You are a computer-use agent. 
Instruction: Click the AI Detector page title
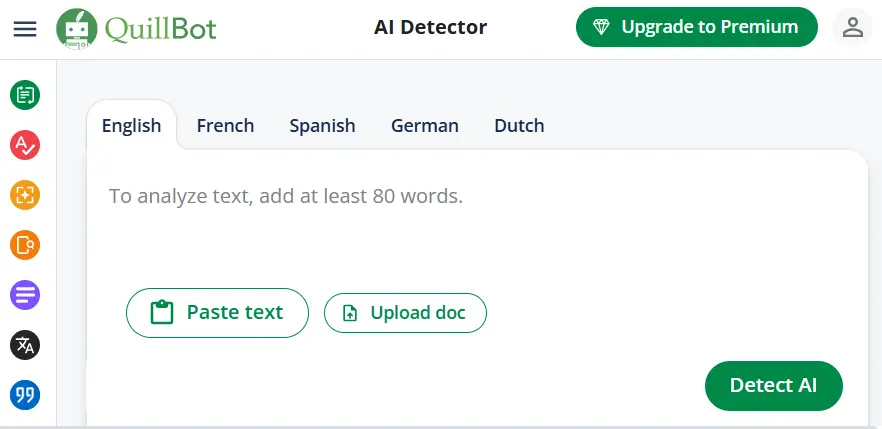coord(431,27)
